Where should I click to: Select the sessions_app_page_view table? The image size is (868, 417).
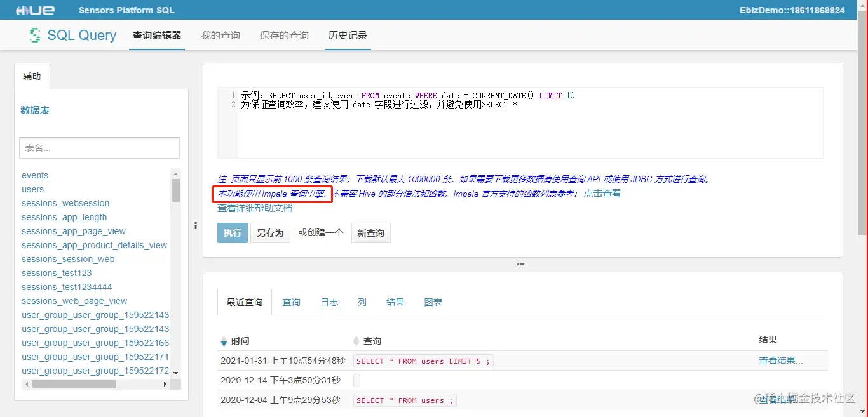click(74, 231)
